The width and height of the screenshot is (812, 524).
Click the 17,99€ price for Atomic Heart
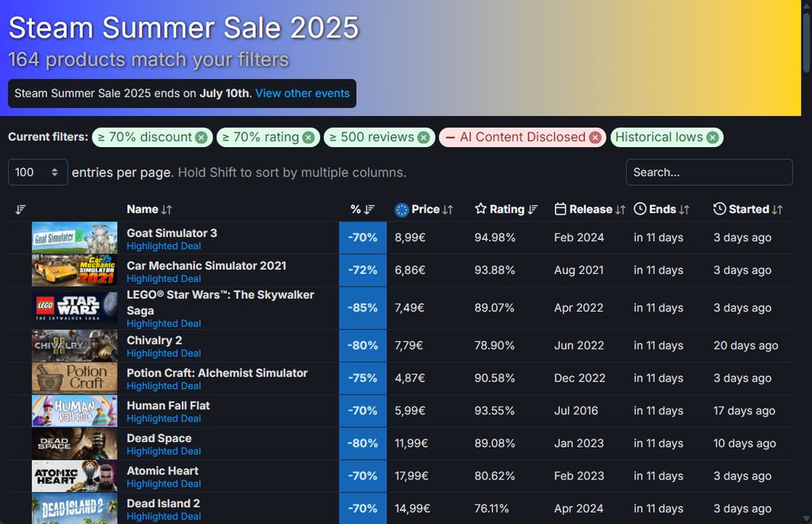(412, 476)
